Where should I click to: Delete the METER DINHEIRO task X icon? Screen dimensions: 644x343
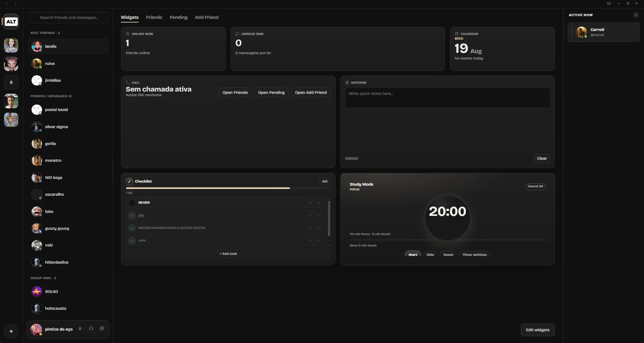(318, 228)
